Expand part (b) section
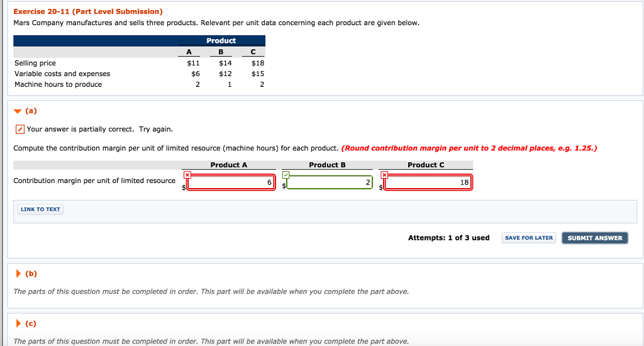 [17, 274]
